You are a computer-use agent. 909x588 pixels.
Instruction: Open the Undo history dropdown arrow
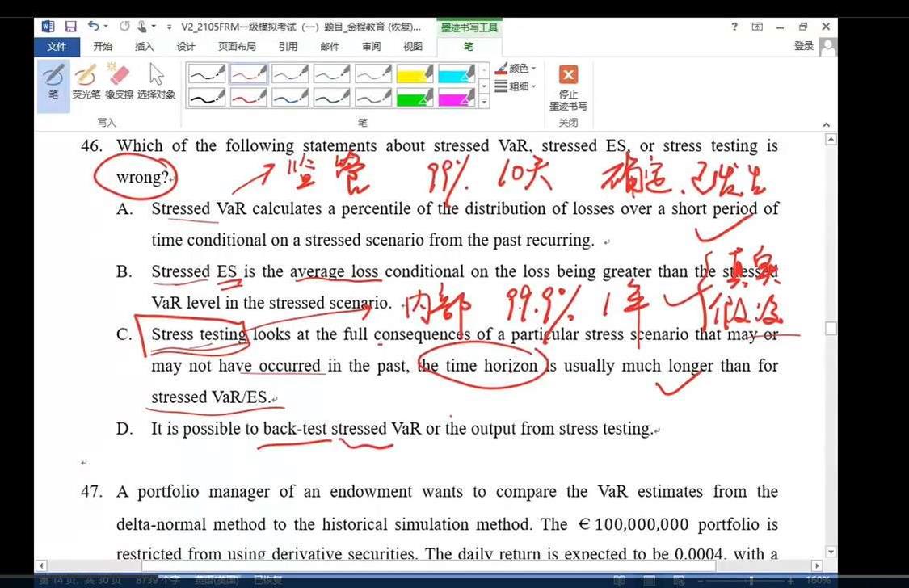(106, 26)
